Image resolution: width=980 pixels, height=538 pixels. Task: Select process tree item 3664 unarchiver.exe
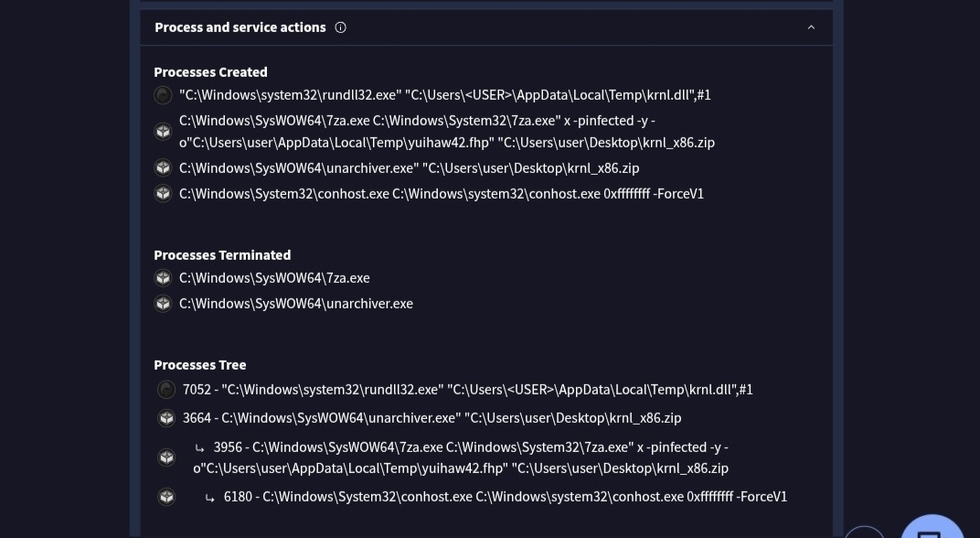[x=431, y=418]
